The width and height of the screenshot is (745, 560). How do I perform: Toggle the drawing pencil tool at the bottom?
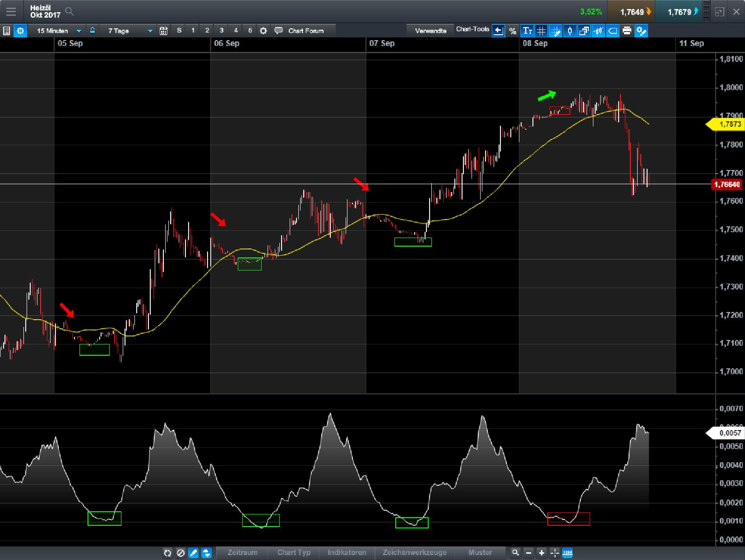(193, 552)
